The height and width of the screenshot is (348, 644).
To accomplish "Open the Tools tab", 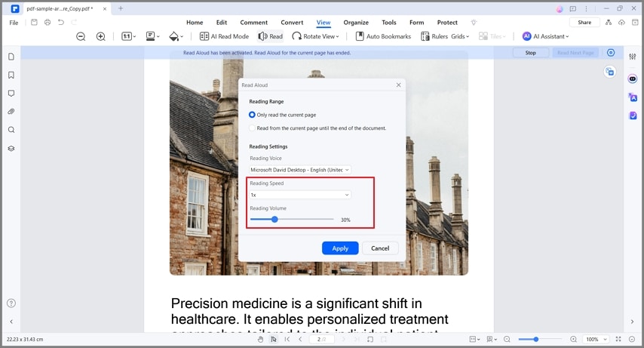I will 389,23.
